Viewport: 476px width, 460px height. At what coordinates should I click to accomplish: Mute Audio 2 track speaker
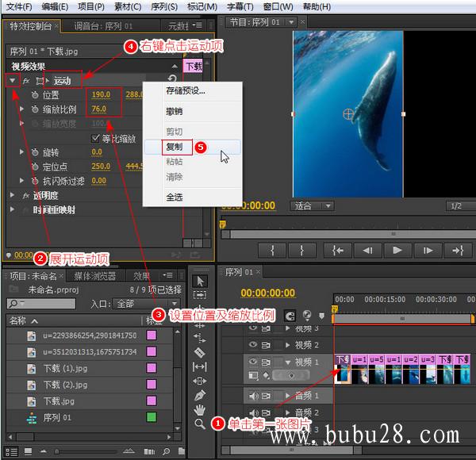click(x=254, y=412)
